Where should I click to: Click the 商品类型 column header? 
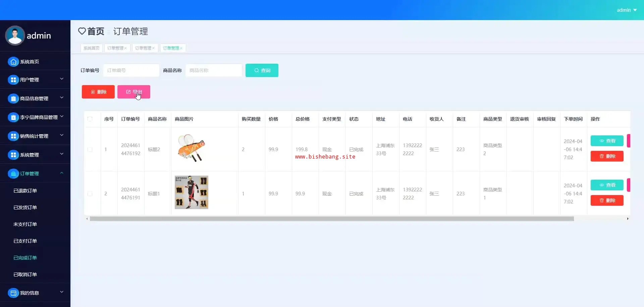point(493,119)
